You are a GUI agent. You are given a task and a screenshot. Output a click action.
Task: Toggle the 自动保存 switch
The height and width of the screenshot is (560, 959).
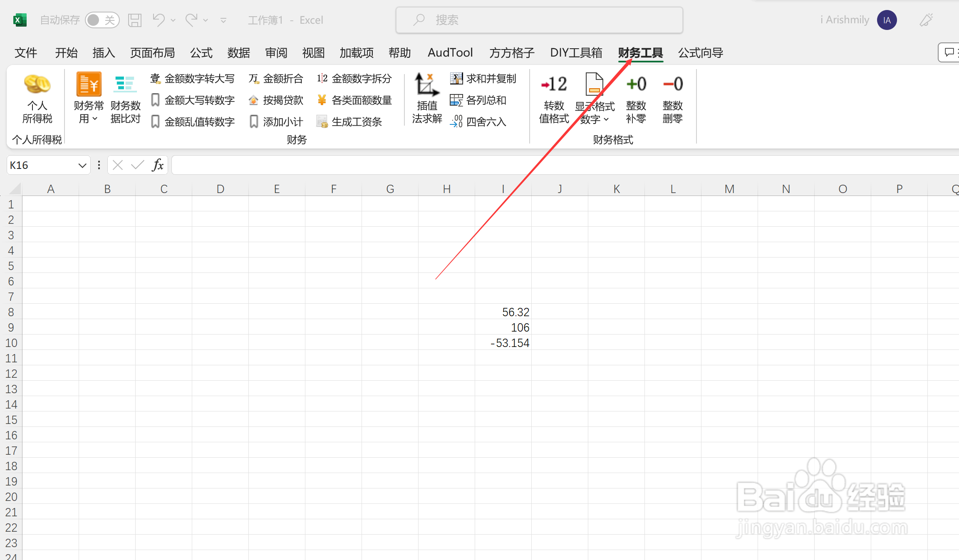point(102,20)
